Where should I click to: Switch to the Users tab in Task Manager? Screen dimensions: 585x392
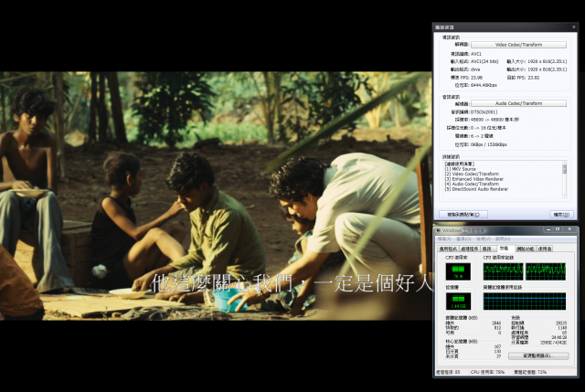point(545,249)
